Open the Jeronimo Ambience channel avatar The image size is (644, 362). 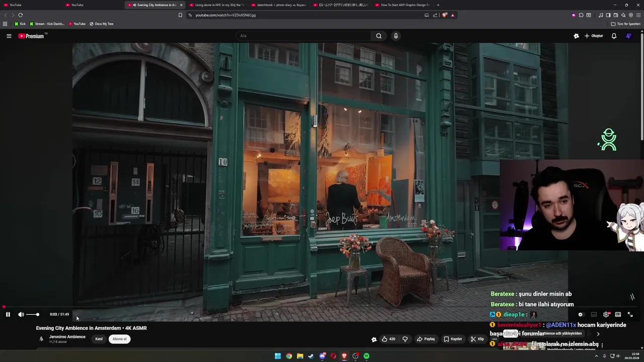(41, 339)
